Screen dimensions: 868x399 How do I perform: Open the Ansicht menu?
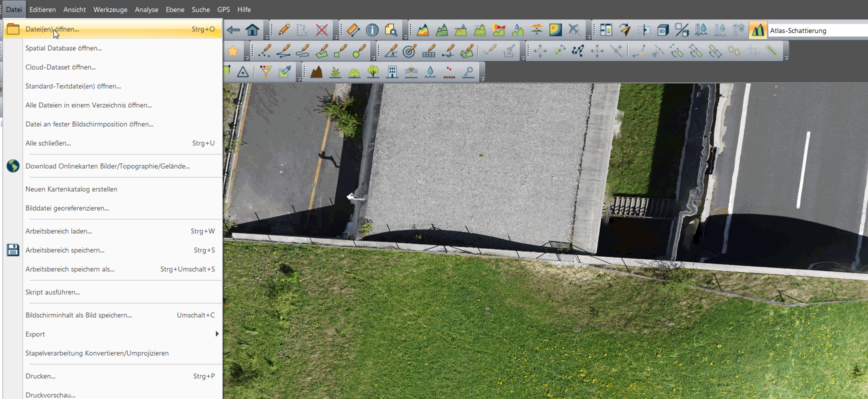(74, 9)
